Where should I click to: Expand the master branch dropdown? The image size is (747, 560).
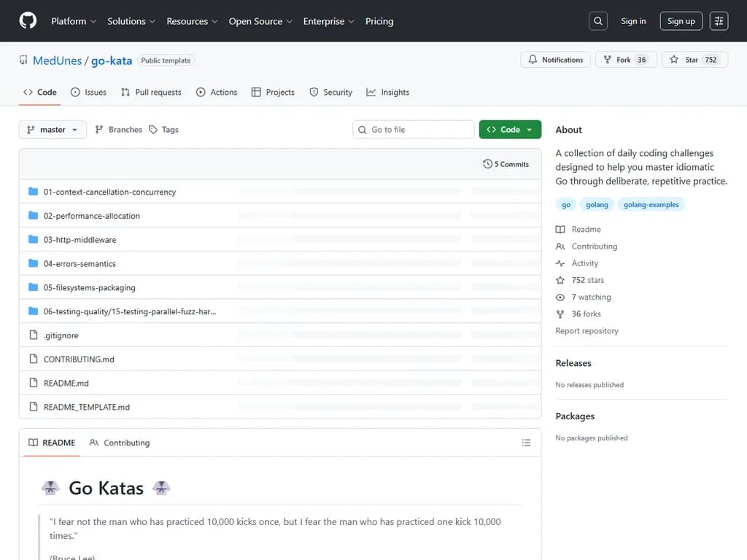53,130
